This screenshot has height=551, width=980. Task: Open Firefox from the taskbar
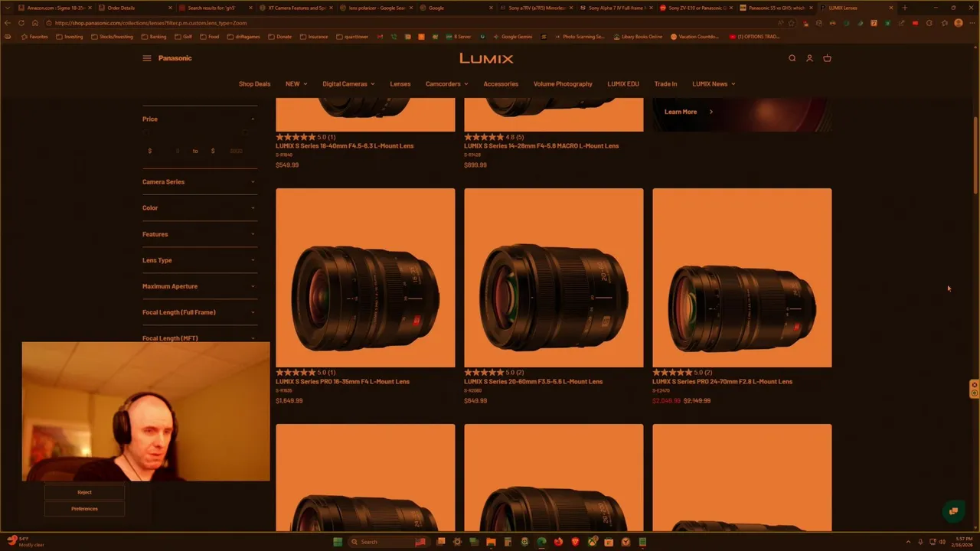tap(558, 542)
